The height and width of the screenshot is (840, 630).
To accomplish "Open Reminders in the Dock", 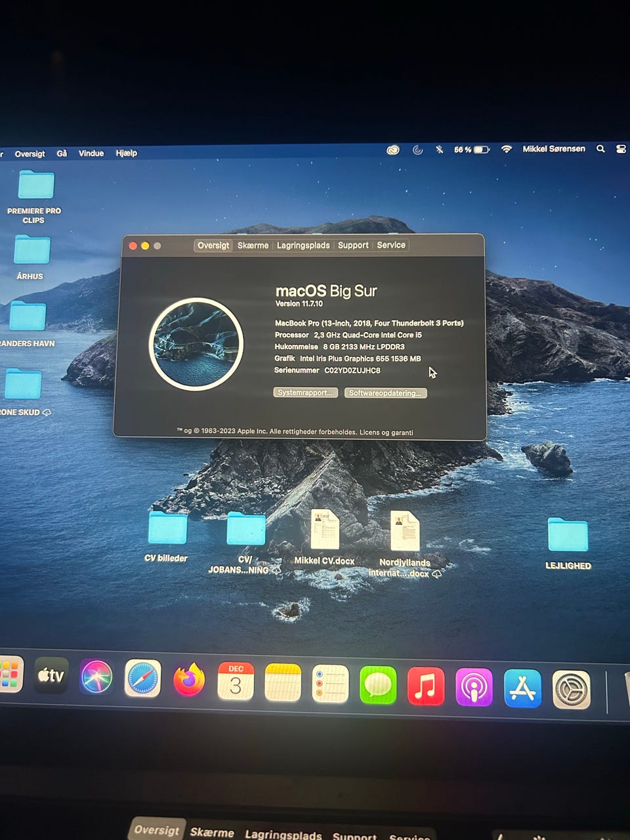I will (330, 684).
